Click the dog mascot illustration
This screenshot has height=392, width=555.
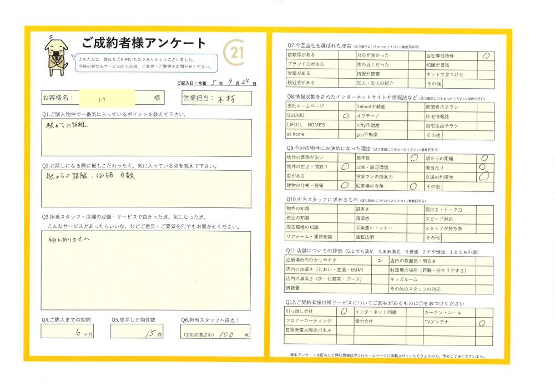[x=57, y=55]
